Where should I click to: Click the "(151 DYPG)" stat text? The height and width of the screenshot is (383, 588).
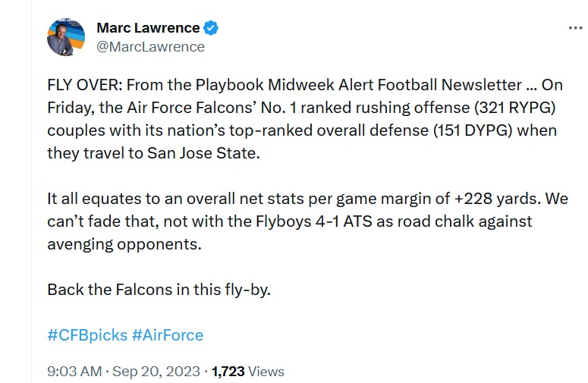pos(474,130)
